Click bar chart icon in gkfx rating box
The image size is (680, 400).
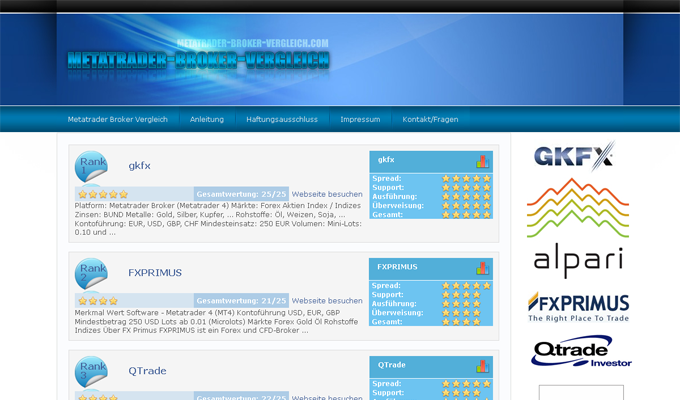click(482, 161)
